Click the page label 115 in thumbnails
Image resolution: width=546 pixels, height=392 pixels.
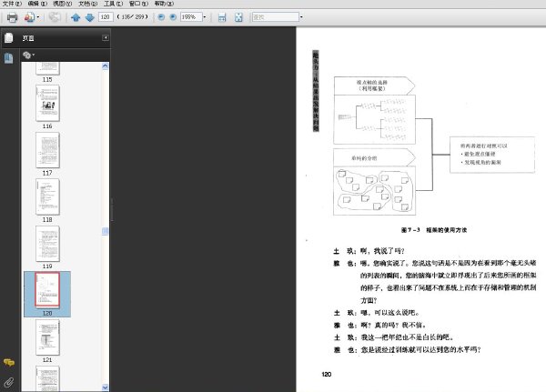click(x=47, y=79)
